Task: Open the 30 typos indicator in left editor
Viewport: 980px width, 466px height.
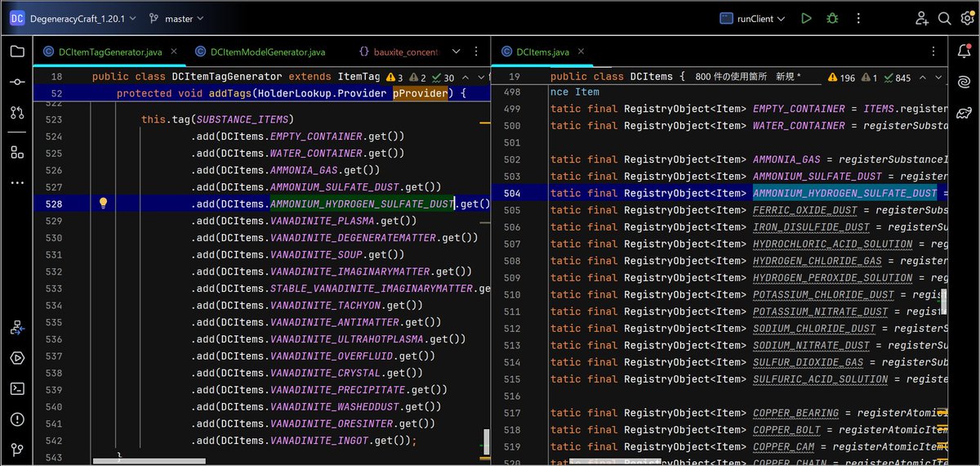Action: (x=442, y=78)
